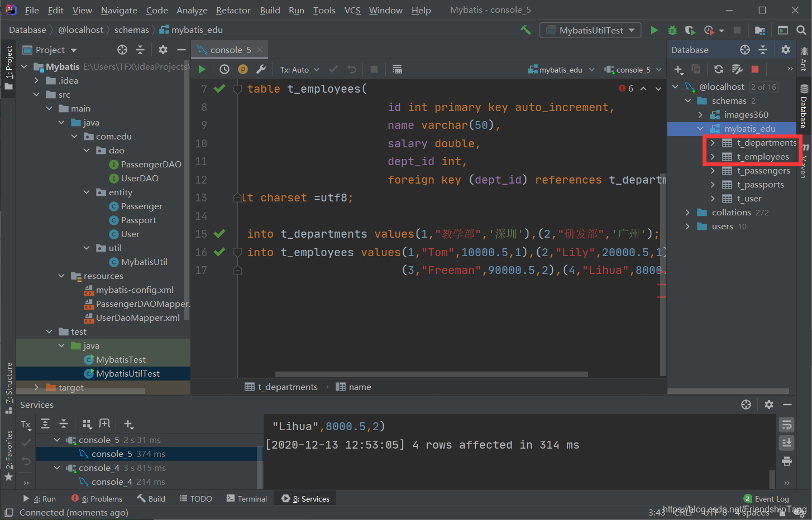Viewport: 812px width, 520px height.
Task: Add a service with the Services plus icon
Action: pos(128,423)
